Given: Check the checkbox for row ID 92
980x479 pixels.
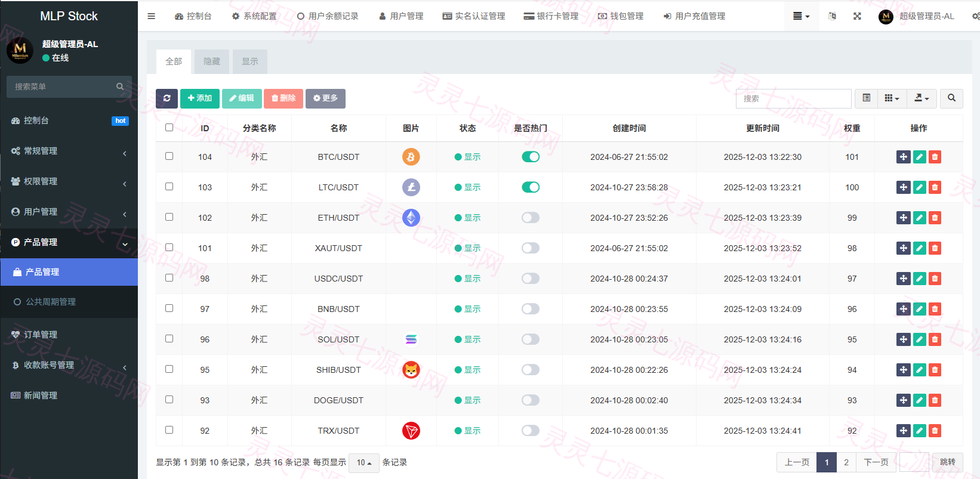Looking at the screenshot, I should click(x=169, y=429).
